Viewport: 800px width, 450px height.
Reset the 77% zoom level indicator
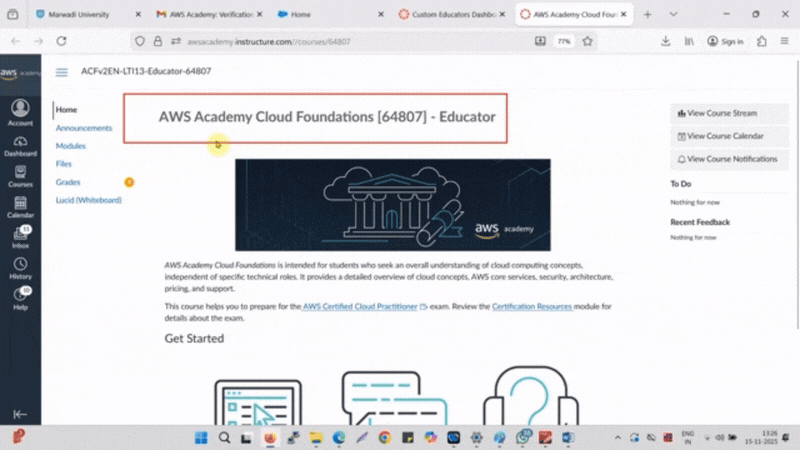(x=564, y=41)
